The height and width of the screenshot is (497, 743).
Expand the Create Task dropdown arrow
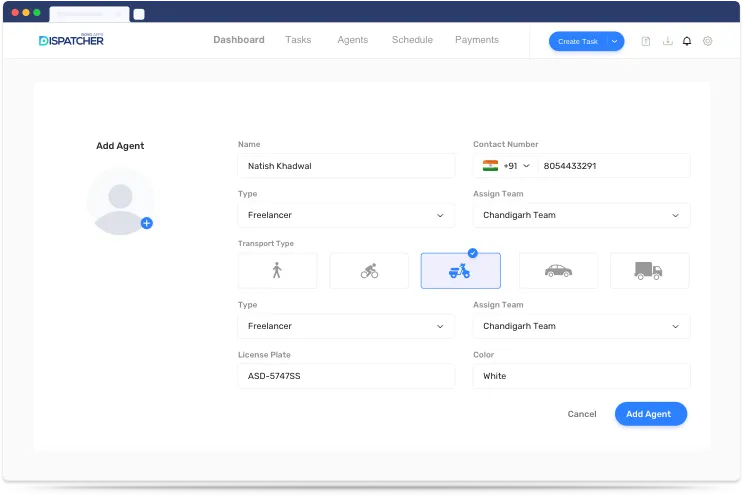(x=615, y=41)
